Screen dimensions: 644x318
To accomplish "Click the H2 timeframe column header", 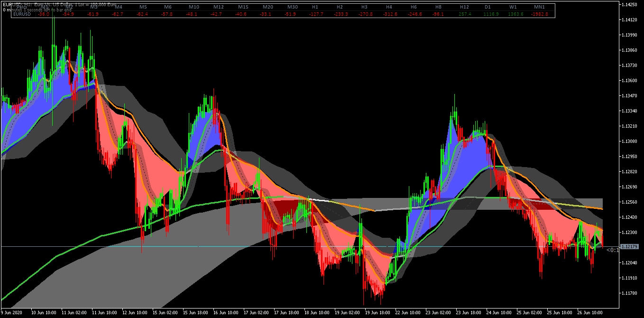I will [x=340, y=7].
